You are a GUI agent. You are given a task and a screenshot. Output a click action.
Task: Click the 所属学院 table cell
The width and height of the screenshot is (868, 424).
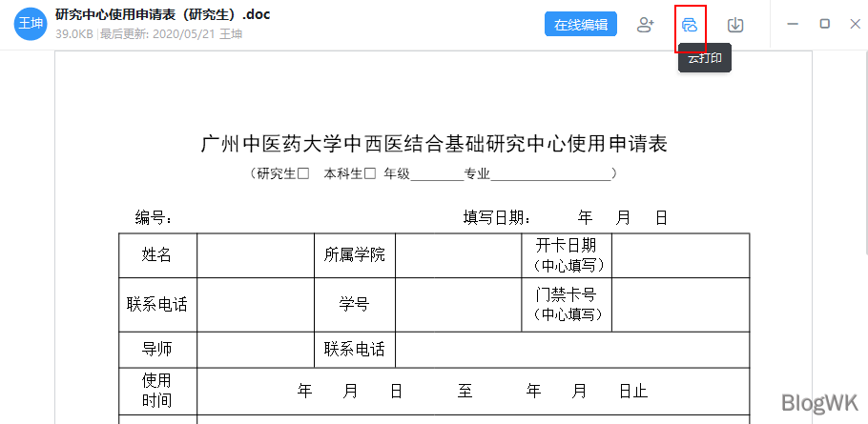click(x=355, y=255)
